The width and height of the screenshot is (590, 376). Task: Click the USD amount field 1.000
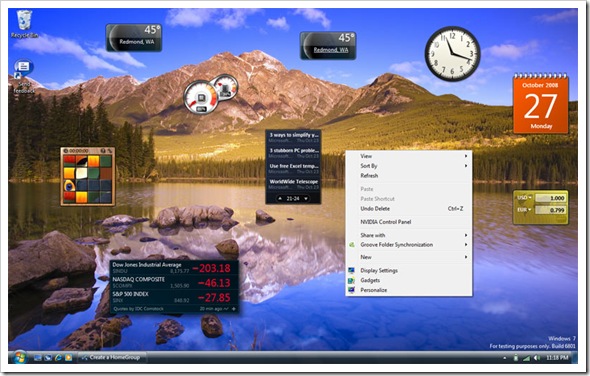(550, 198)
